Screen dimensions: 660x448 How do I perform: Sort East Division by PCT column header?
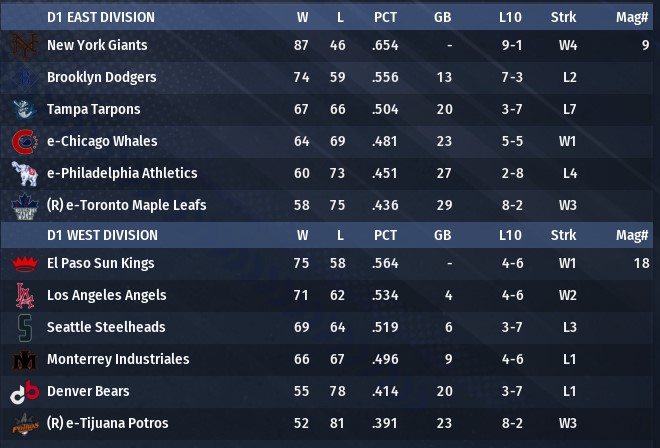(x=385, y=17)
